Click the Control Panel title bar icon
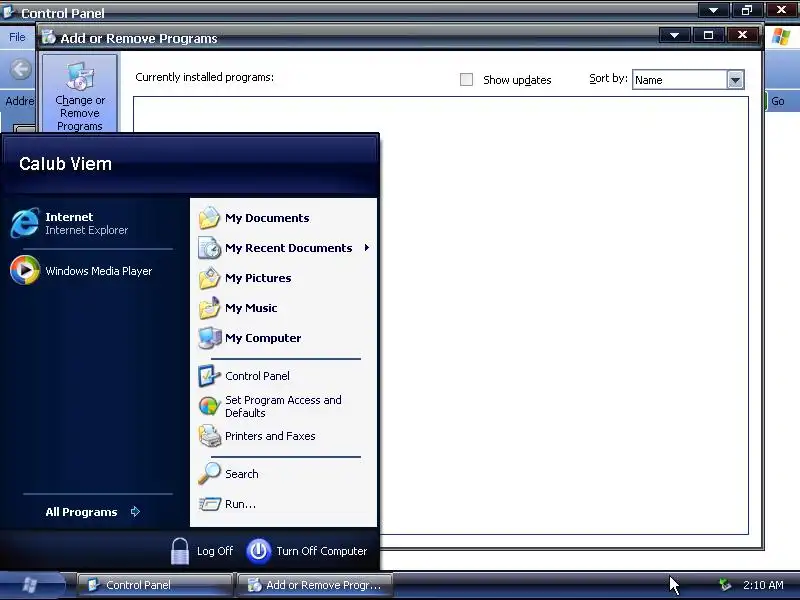The image size is (800, 600). (9, 11)
